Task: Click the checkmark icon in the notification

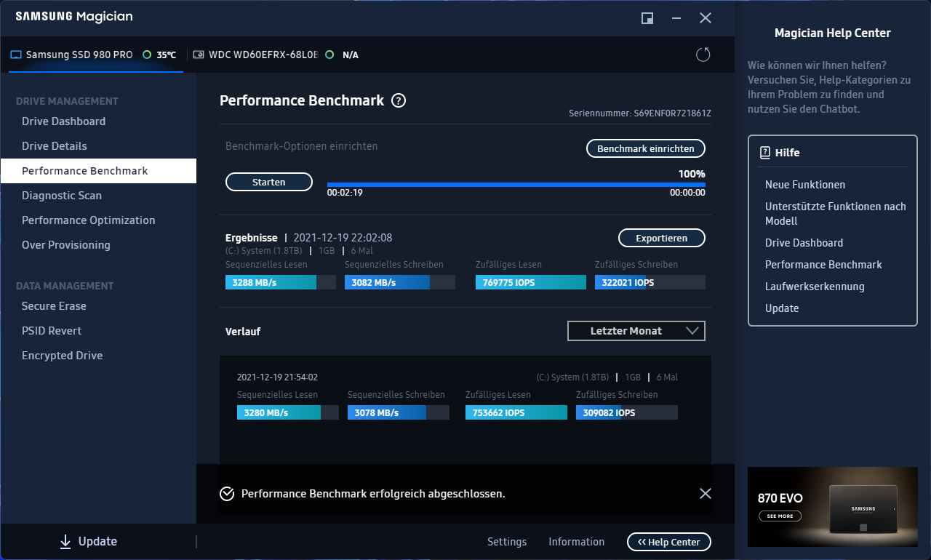Action: click(227, 494)
